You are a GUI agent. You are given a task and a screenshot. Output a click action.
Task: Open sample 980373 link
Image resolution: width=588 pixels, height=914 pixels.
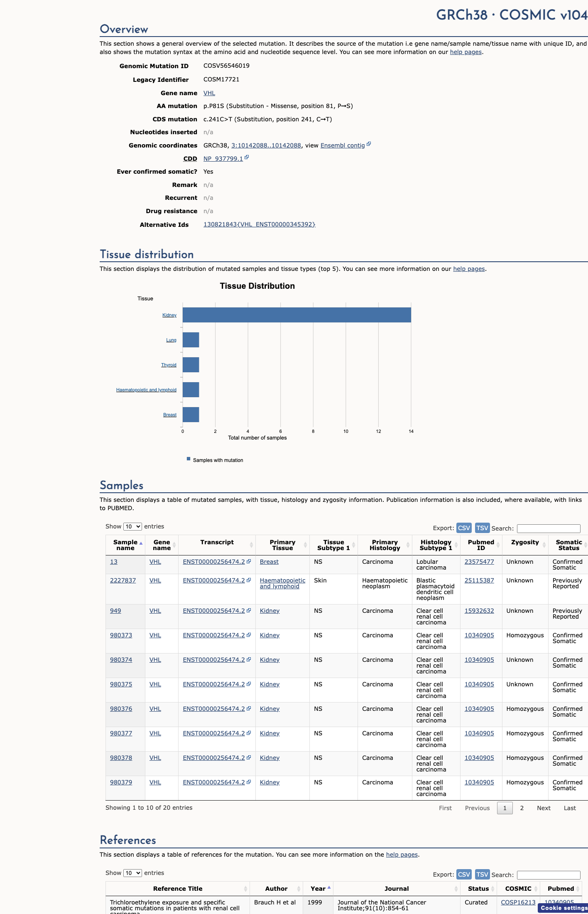click(x=121, y=635)
